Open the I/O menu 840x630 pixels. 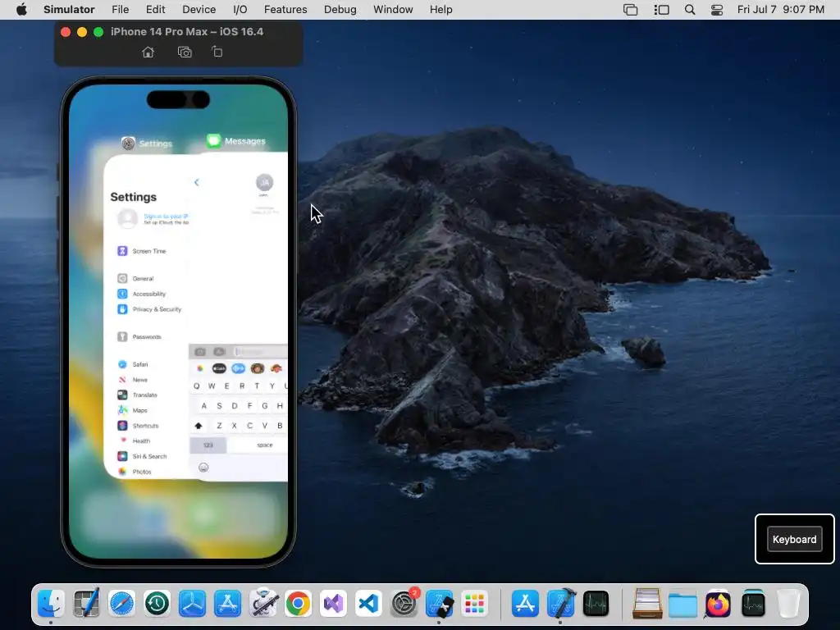pos(240,10)
